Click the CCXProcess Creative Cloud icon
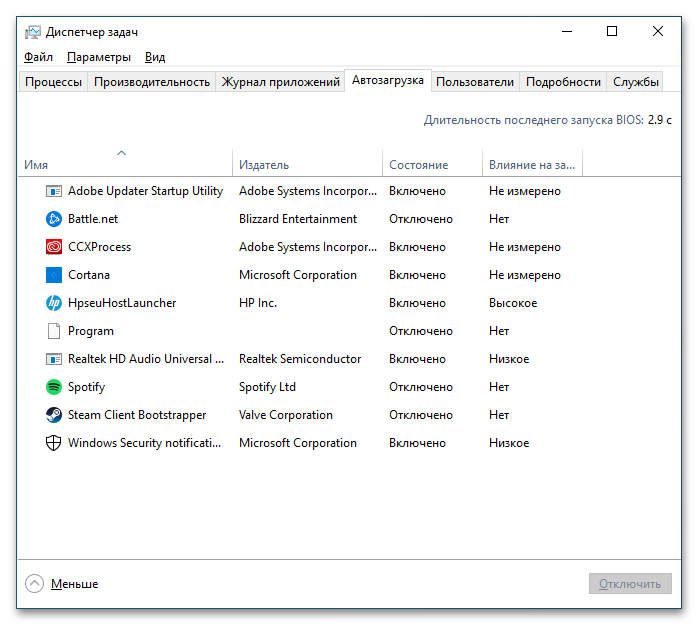 pos(54,247)
